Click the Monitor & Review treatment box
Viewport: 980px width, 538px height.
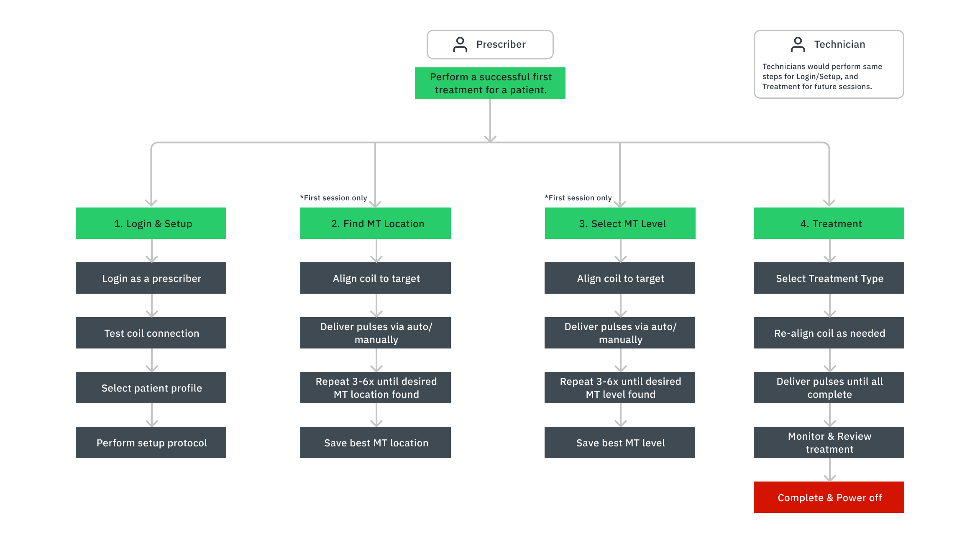[x=829, y=443]
